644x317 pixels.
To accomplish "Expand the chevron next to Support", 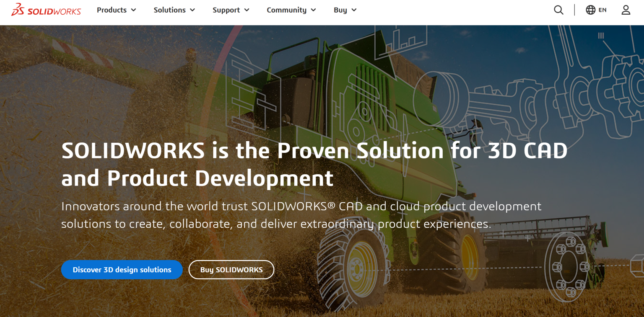I will (247, 10).
